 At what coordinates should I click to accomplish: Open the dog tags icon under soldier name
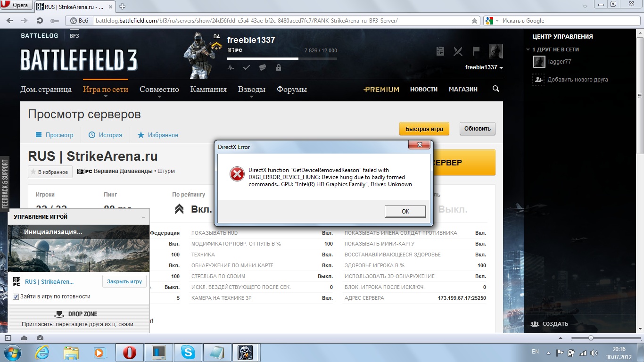pos(263,67)
